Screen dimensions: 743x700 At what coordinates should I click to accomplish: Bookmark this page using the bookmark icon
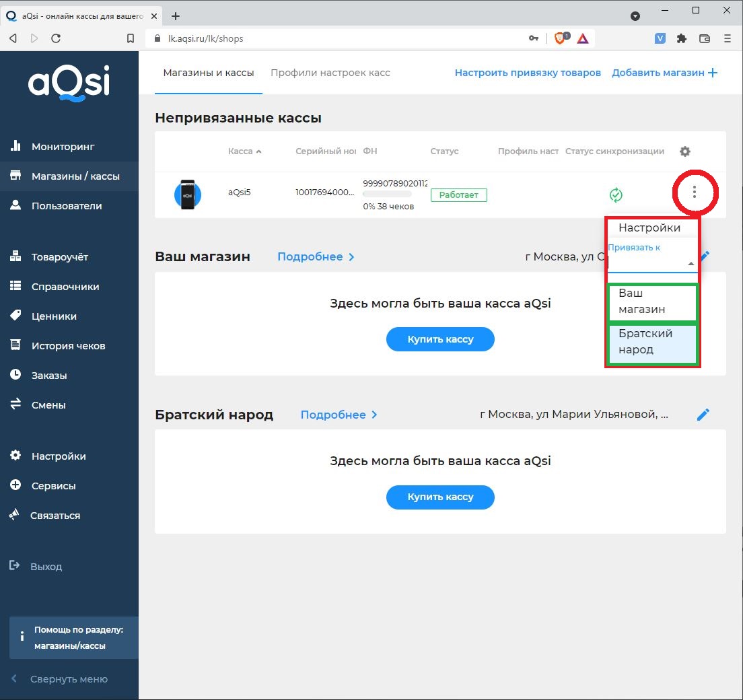point(131,38)
